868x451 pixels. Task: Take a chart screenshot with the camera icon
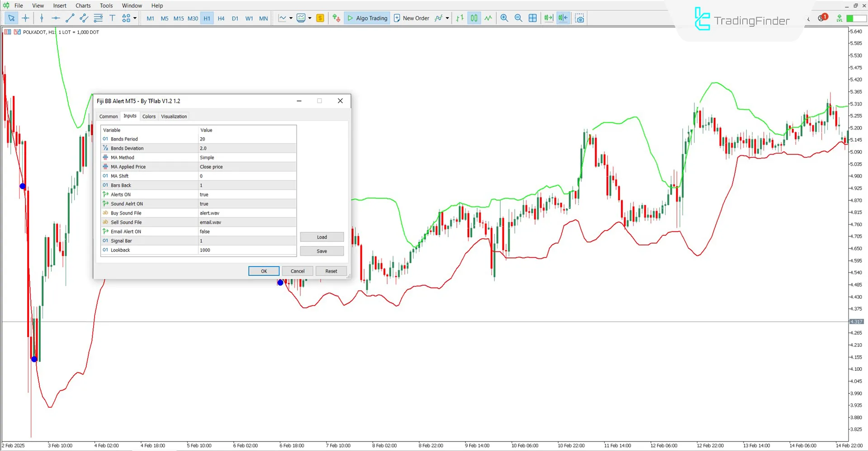[579, 18]
